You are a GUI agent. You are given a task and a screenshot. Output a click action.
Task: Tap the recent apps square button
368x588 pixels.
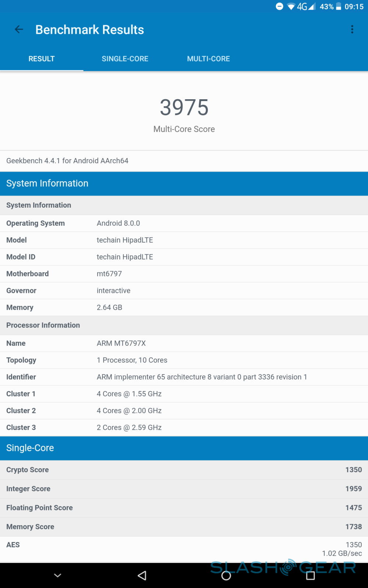coord(310,576)
